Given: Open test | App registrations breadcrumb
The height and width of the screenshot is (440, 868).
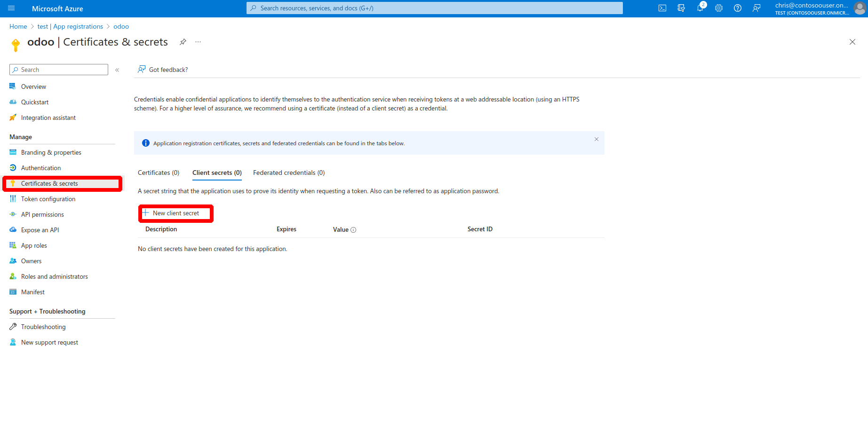Looking at the screenshot, I should [x=70, y=27].
